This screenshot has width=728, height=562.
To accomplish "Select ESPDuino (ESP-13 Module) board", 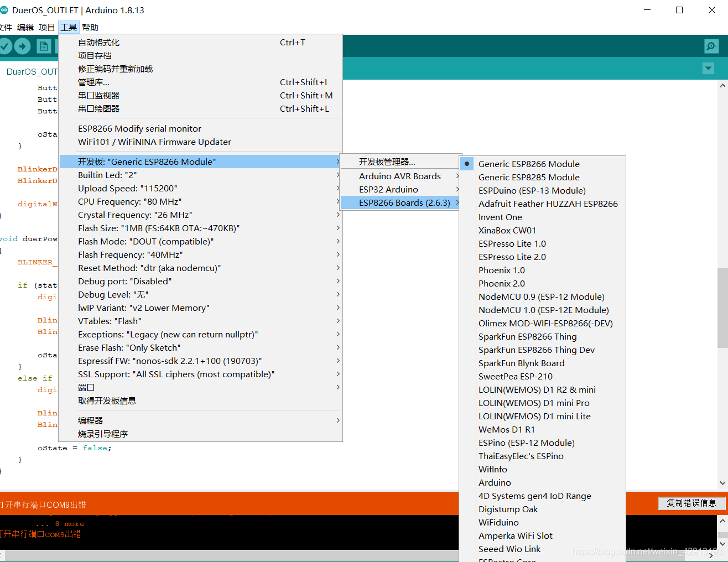I will (x=543, y=190).
